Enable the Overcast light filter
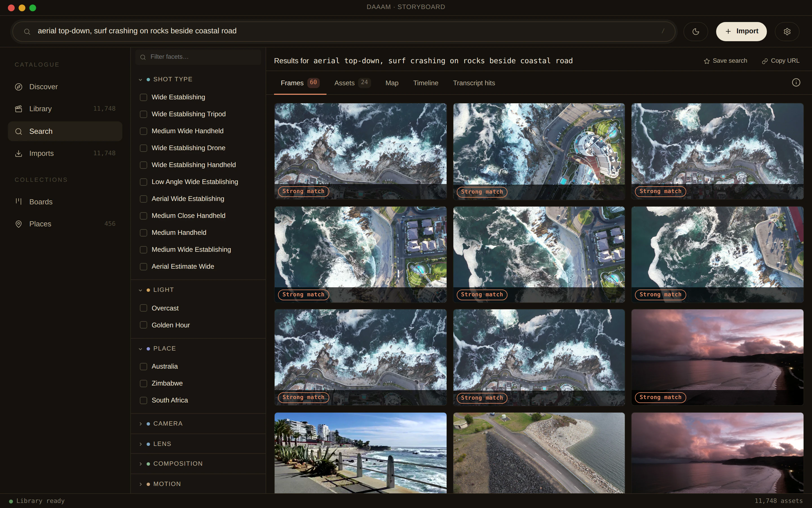812x508 pixels. pyautogui.click(x=143, y=308)
